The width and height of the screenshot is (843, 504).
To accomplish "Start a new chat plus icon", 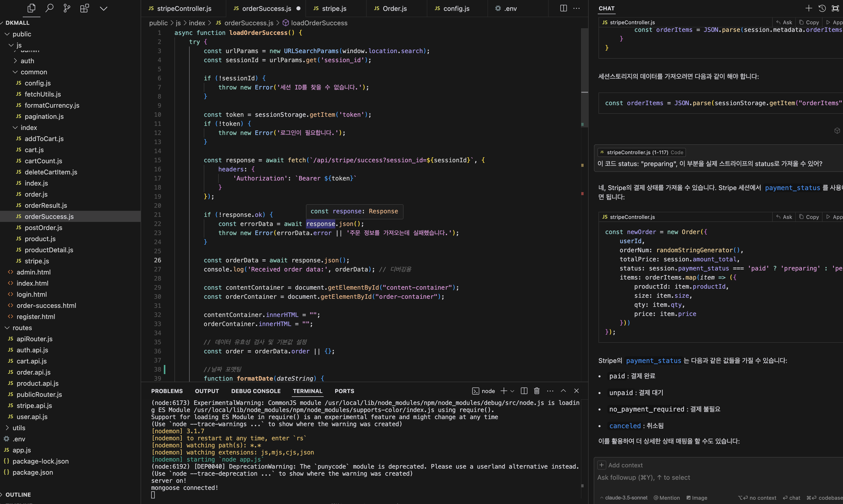I will 809,8.
